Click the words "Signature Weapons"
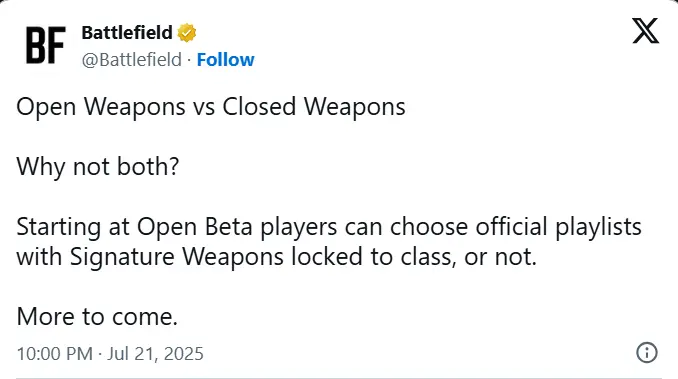 (x=176, y=257)
